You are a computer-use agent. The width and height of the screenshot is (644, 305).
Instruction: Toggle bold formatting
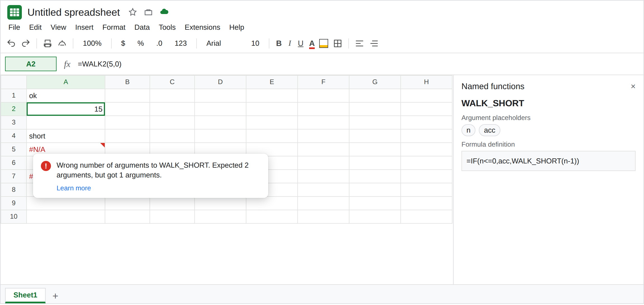click(x=279, y=43)
